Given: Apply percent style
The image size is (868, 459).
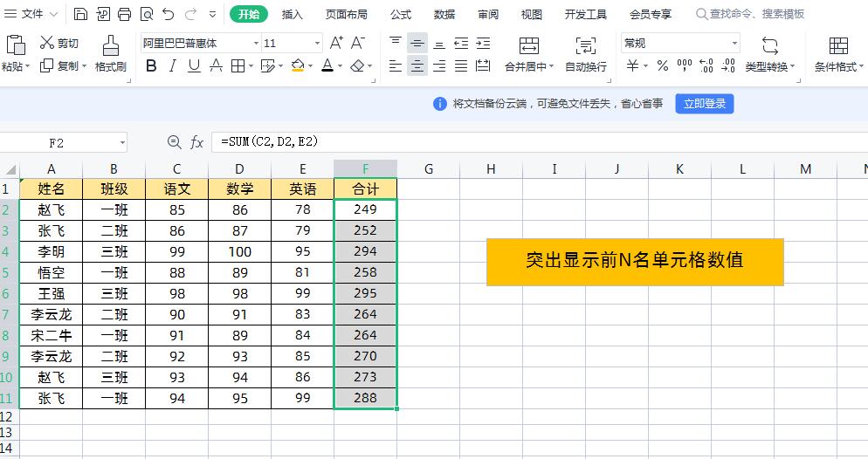Looking at the screenshot, I should [x=663, y=66].
